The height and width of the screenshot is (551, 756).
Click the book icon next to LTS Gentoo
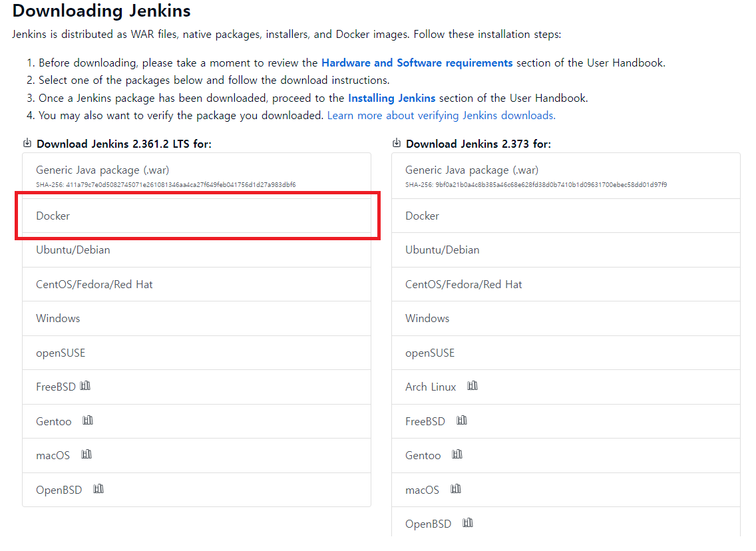(88, 421)
